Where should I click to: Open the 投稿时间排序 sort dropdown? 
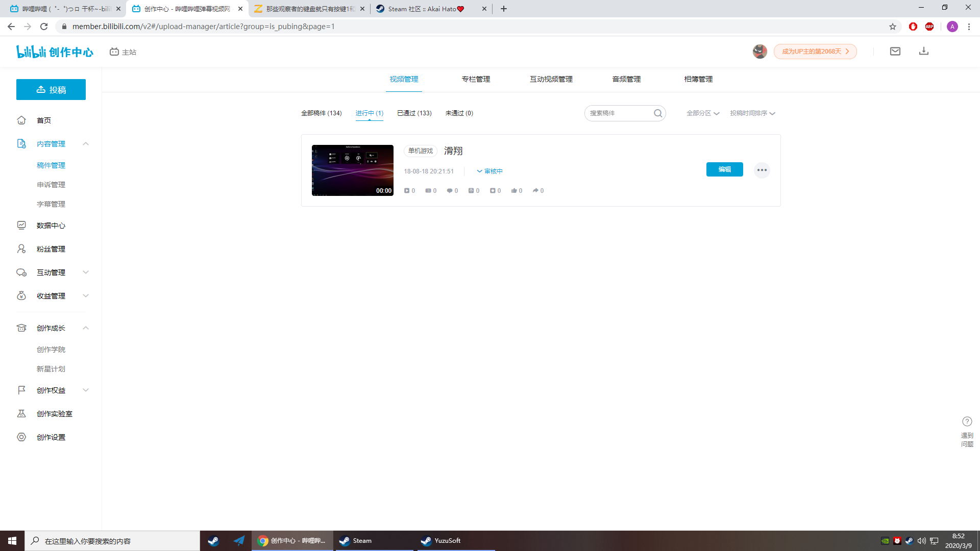[x=752, y=113]
